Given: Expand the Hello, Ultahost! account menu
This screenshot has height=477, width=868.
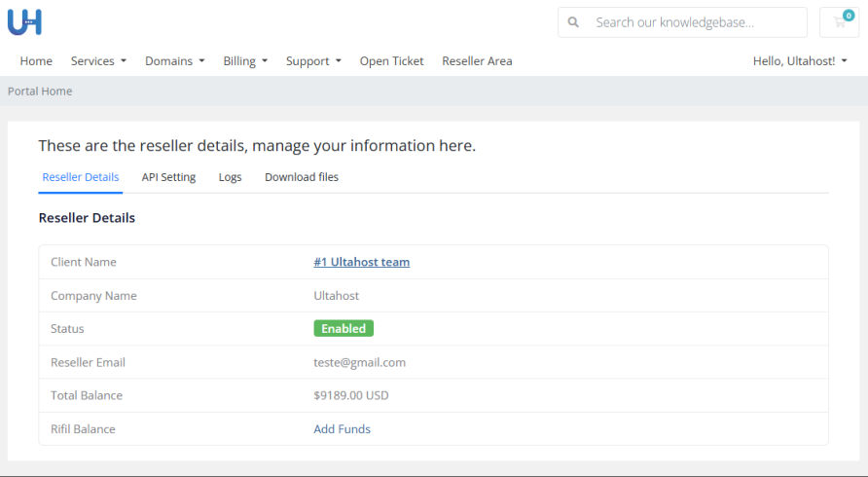Looking at the screenshot, I should coord(799,60).
